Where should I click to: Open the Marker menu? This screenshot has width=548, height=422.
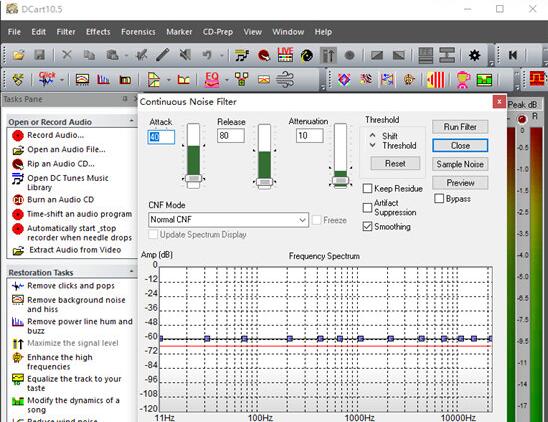tap(179, 32)
